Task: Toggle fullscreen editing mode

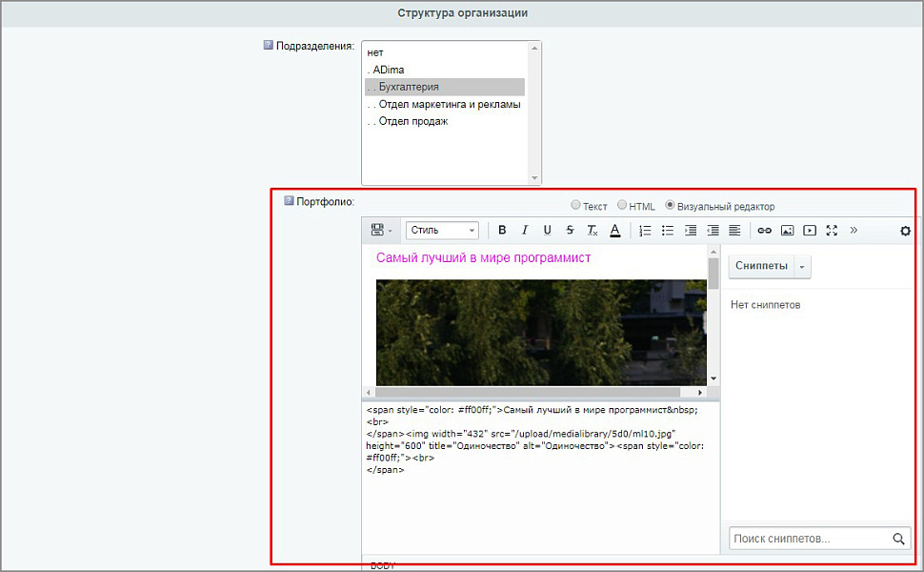Action: click(832, 230)
